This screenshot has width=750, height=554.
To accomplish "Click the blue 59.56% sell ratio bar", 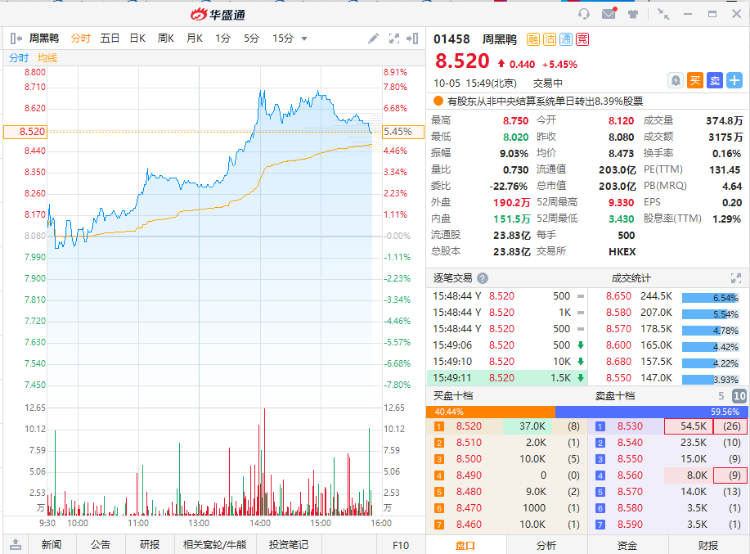I will (x=651, y=411).
